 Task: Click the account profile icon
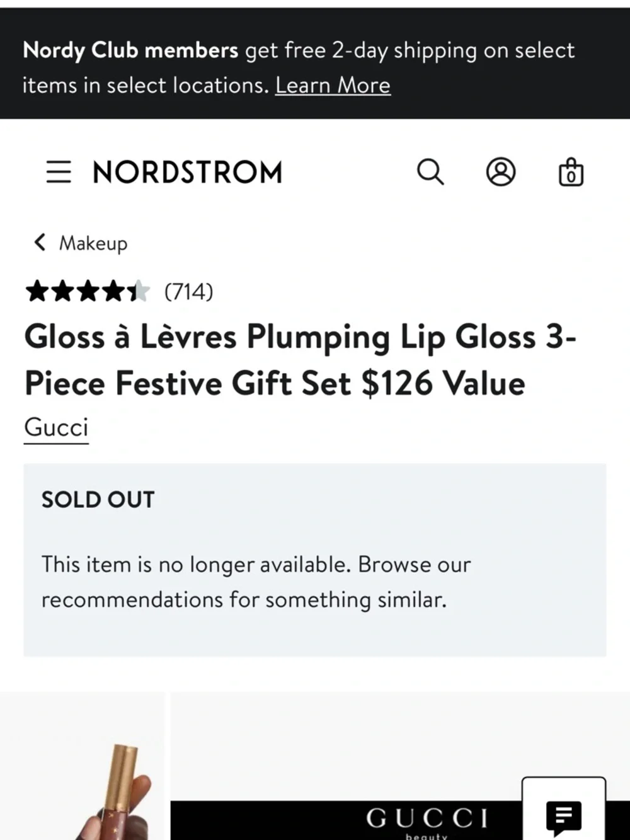(501, 171)
